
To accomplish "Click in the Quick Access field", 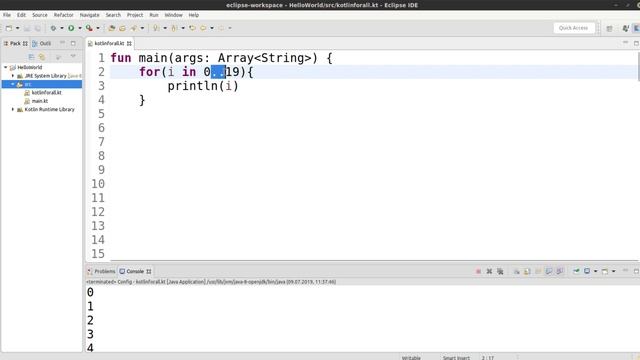I will click(573, 28).
